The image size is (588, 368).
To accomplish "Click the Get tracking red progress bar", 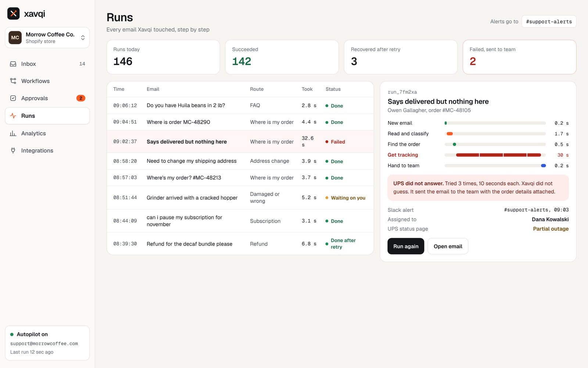I will [498, 155].
